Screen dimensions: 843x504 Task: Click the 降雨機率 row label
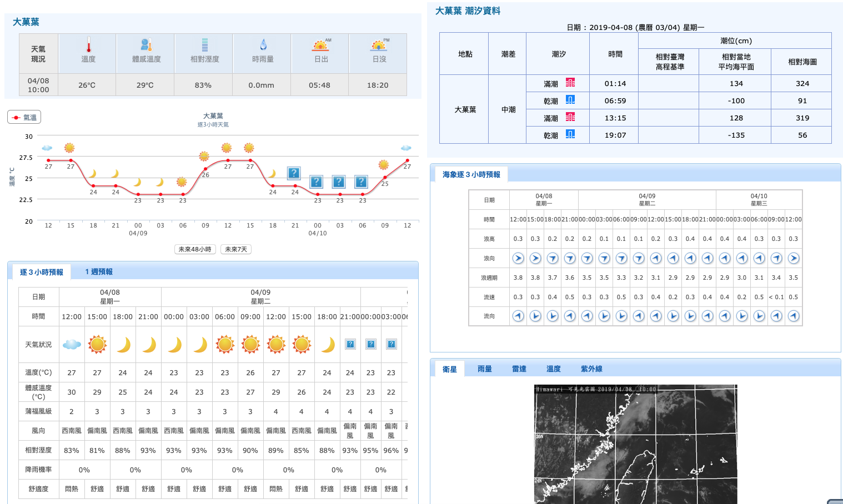pos(38,470)
